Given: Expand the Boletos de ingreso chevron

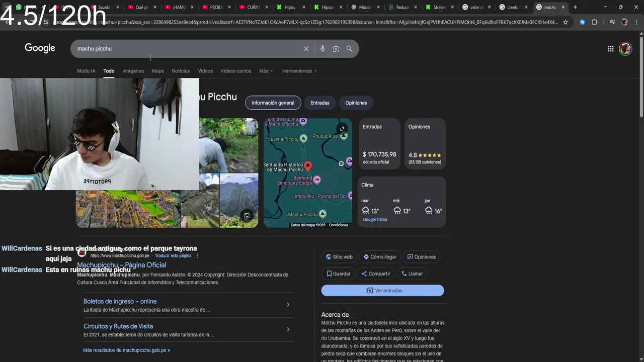Looking at the screenshot, I should tap(288, 305).
